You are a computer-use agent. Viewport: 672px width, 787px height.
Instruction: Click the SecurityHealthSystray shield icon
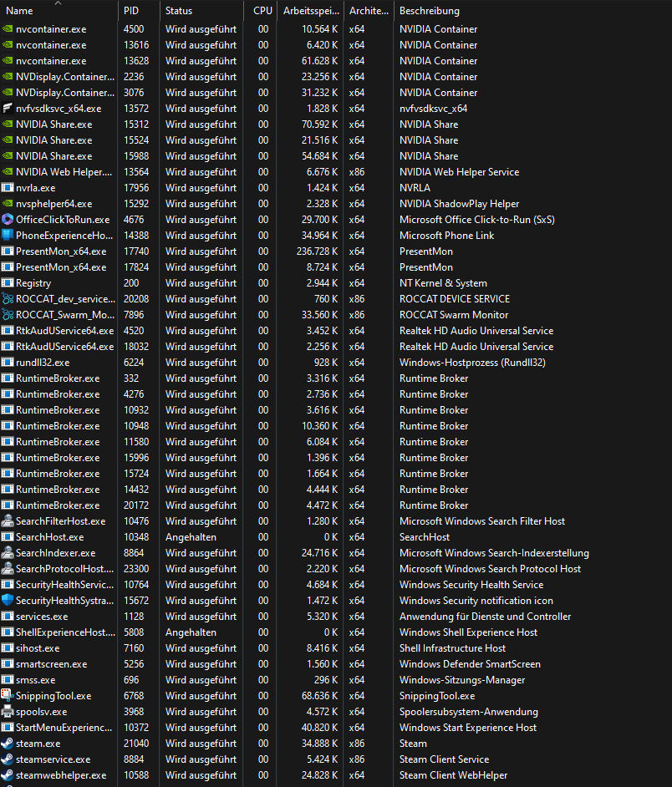click(7, 601)
